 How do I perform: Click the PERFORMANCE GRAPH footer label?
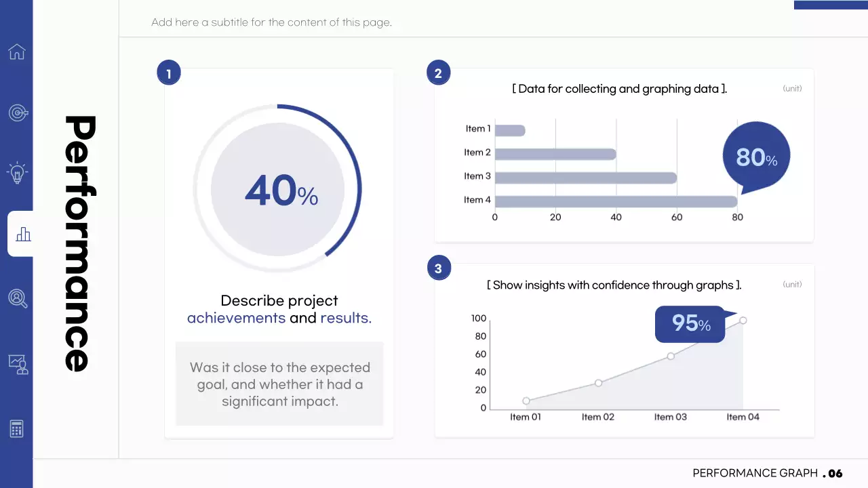755,473
